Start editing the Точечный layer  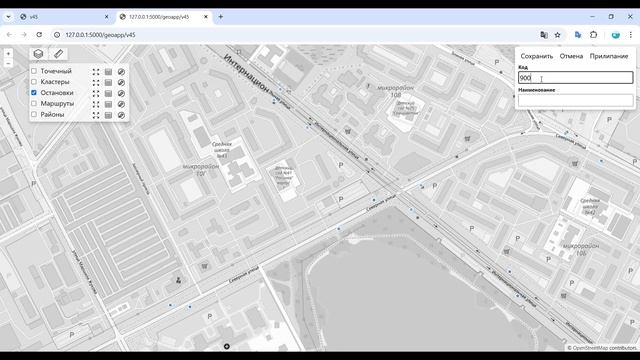(x=121, y=72)
